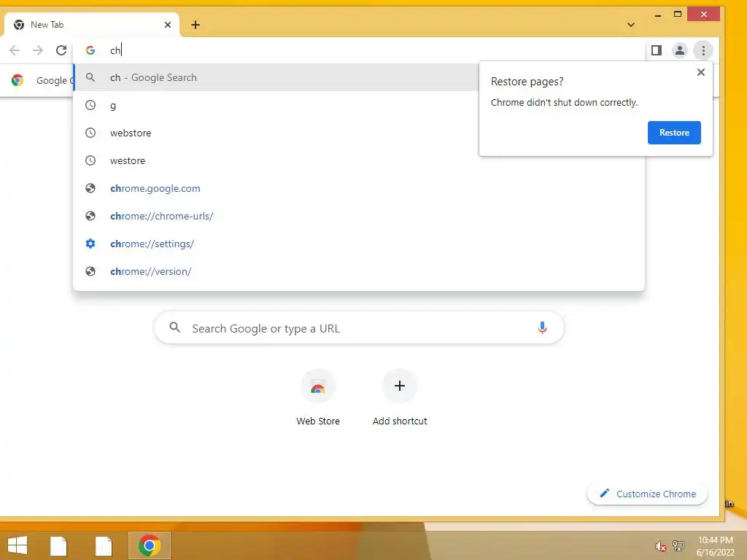Open the chrome.google.com suggestion
Image resolution: width=747 pixels, height=560 pixels.
point(359,188)
